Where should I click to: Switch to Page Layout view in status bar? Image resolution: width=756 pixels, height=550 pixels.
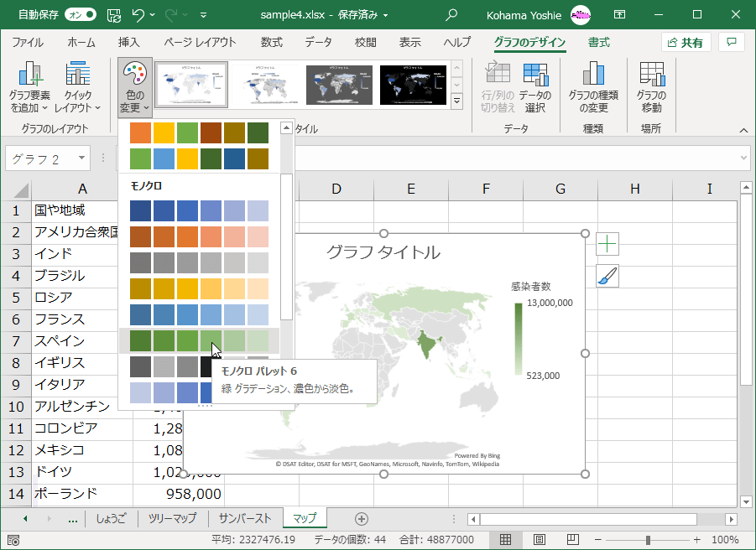[x=540, y=540]
